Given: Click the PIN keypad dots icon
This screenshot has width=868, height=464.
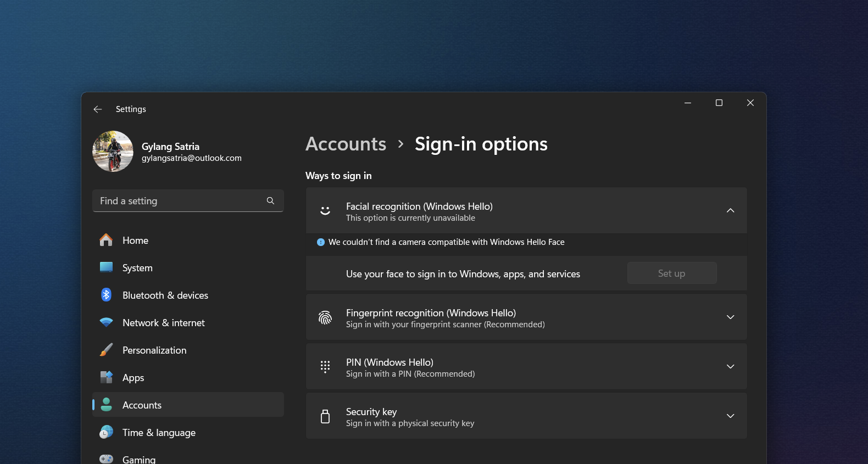Looking at the screenshot, I should (325, 367).
